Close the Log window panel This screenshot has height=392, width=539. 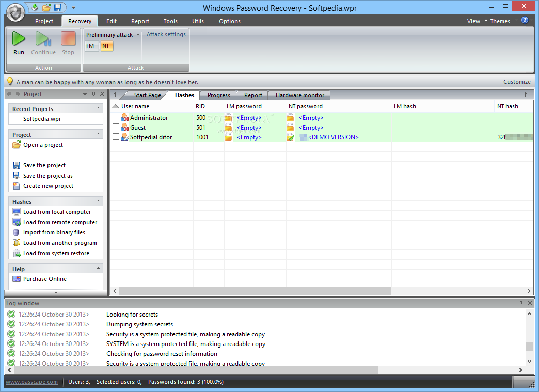[529, 303]
